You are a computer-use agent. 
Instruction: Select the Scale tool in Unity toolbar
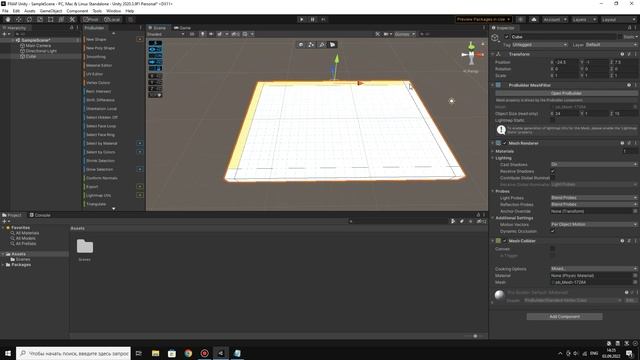pos(40,19)
